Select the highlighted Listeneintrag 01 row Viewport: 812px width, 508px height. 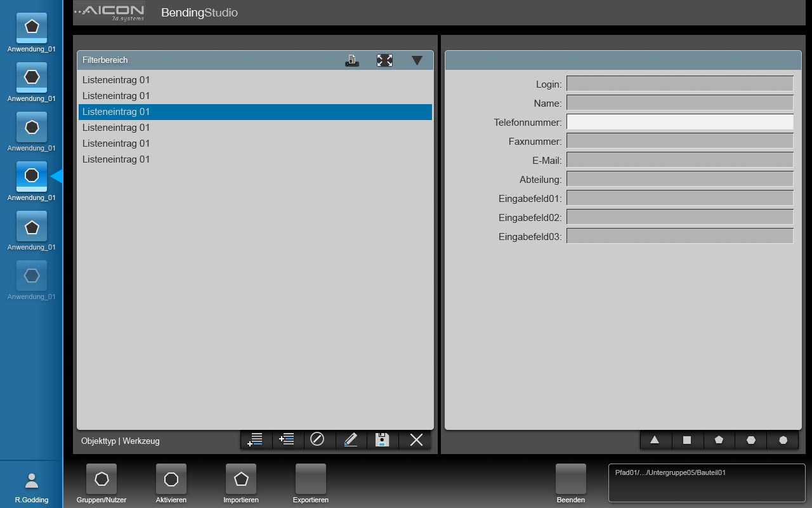pyautogui.click(x=255, y=112)
